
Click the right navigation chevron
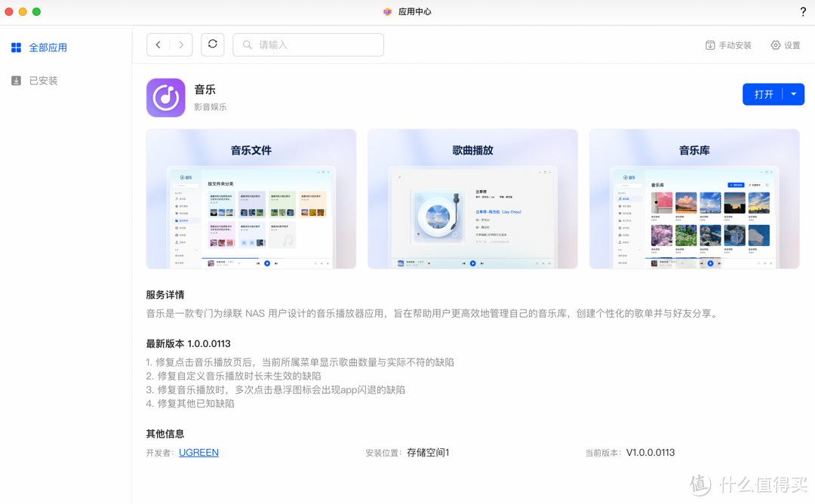(x=180, y=45)
